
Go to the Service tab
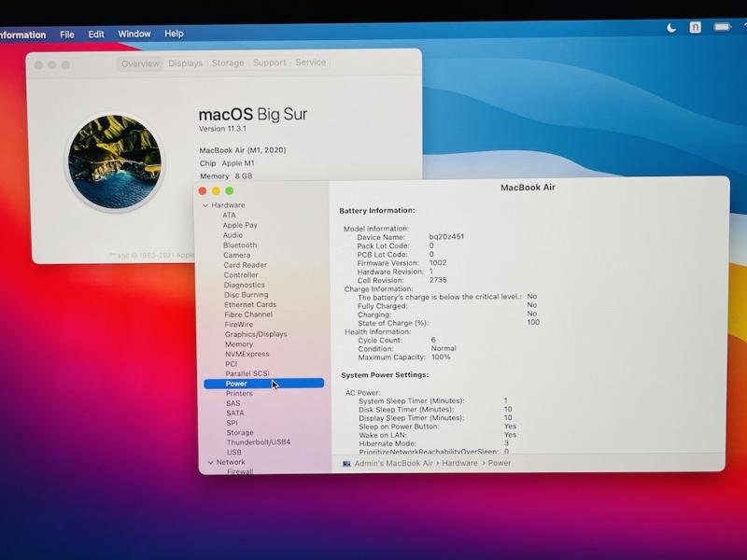click(x=311, y=63)
